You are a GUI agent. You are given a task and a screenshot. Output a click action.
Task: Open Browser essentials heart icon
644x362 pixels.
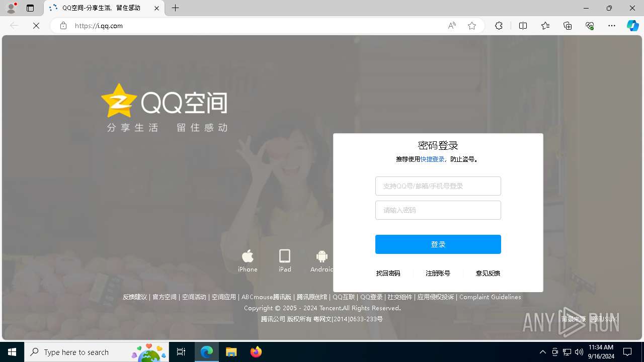coord(590,26)
